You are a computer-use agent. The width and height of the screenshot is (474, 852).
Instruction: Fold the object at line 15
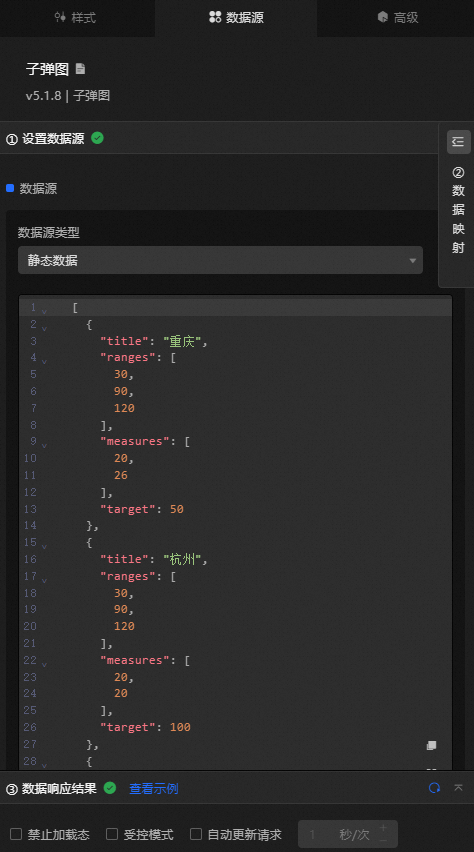pyautogui.click(x=45, y=546)
